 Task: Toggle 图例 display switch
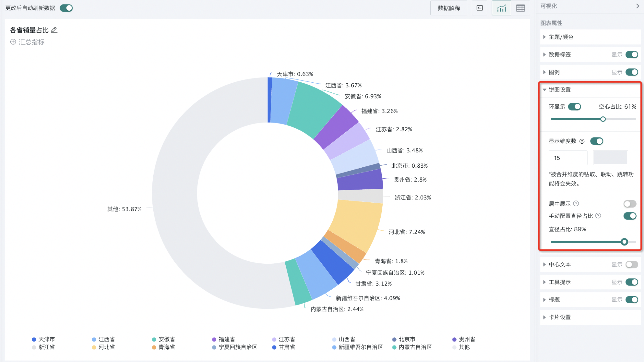(x=632, y=72)
